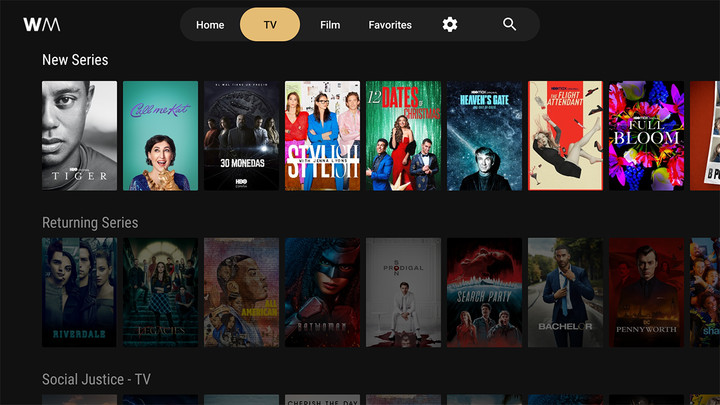Viewport: 720px width, 405px height.
Task: Open 12 Dates of Christmas poster
Action: point(403,135)
